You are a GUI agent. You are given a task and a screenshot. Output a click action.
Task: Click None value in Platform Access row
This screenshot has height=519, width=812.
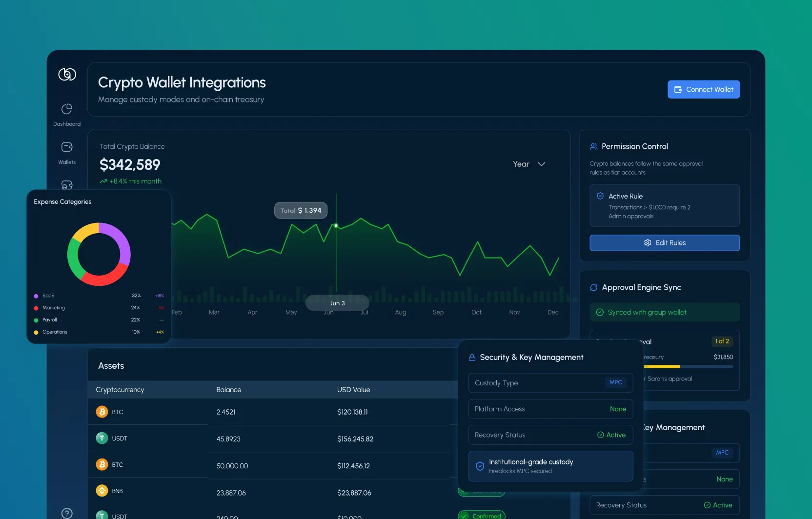(618, 409)
